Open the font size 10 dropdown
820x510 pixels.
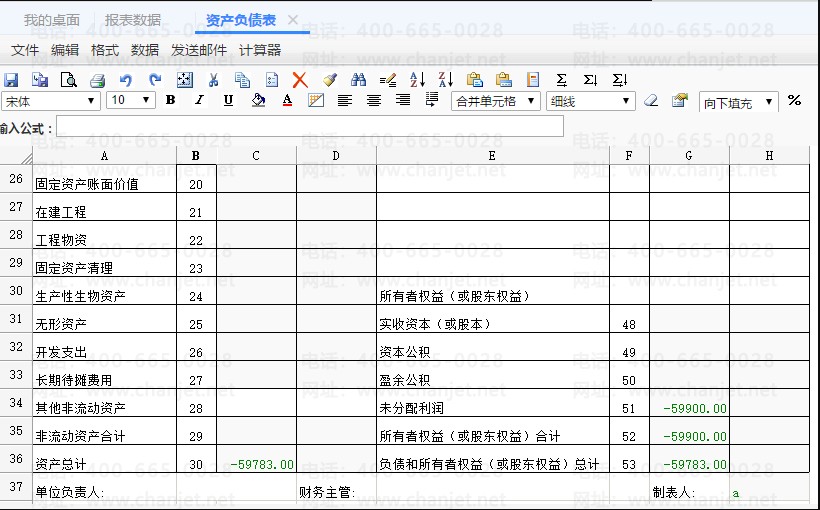131,100
